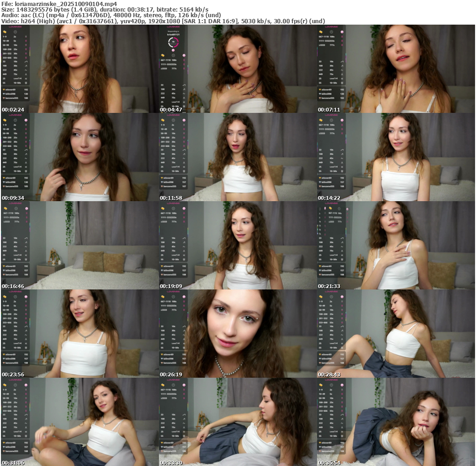
Task: Open the thumbnail frame at 00:09:34
Action: [x=79, y=157]
